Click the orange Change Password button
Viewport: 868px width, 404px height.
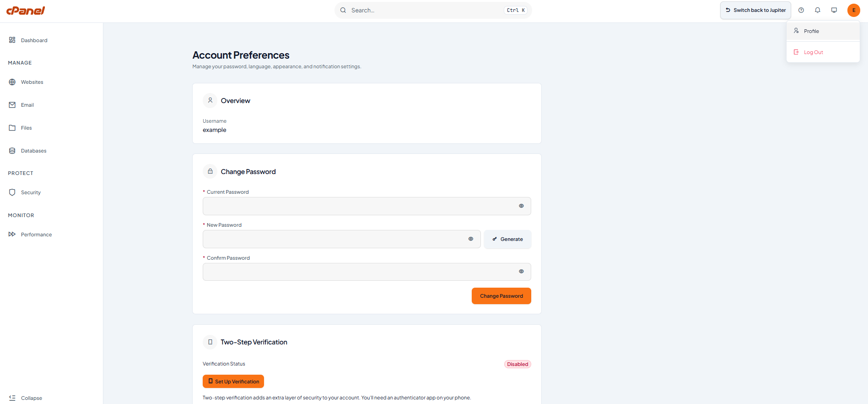501,296
